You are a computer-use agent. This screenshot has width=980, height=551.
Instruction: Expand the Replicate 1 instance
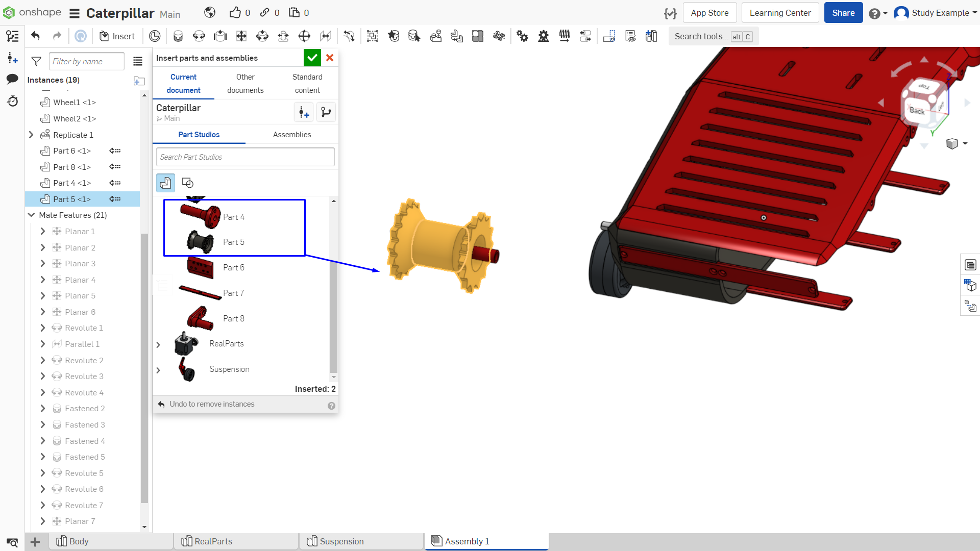[31, 135]
